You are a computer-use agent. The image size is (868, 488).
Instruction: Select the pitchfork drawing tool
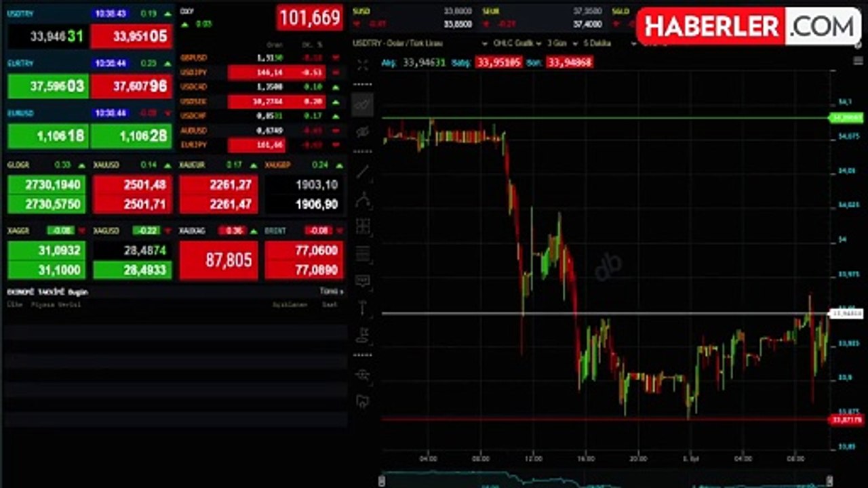pyautogui.click(x=363, y=200)
